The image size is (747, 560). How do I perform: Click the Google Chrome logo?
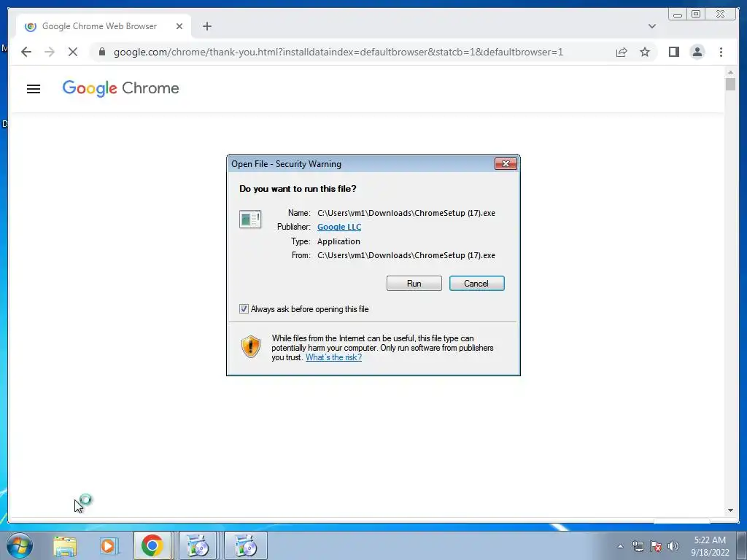click(120, 88)
